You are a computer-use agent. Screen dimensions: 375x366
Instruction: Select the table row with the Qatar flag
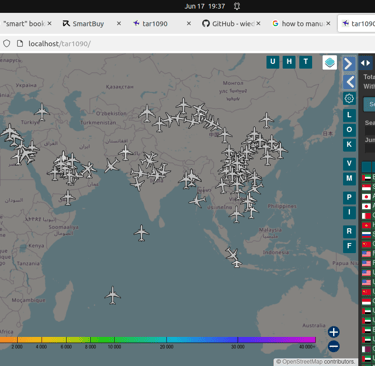pos(368,349)
